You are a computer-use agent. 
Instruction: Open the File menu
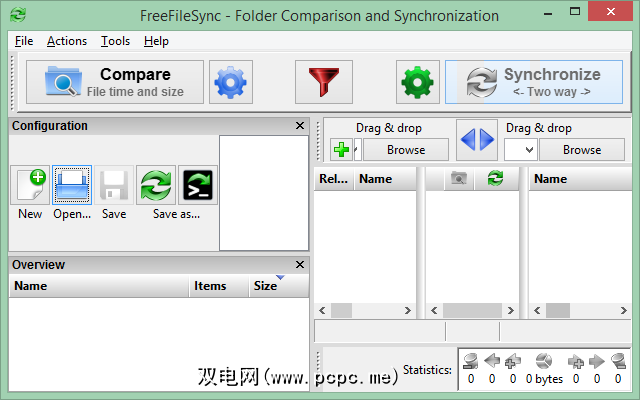[x=24, y=41]
